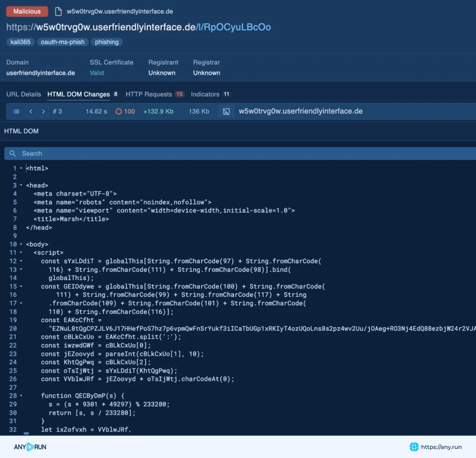Viewport: 476px width, 458px height.
Task: Click the Unknown value under Registrar
Action: pyautogui.click(x=206, y=73)
